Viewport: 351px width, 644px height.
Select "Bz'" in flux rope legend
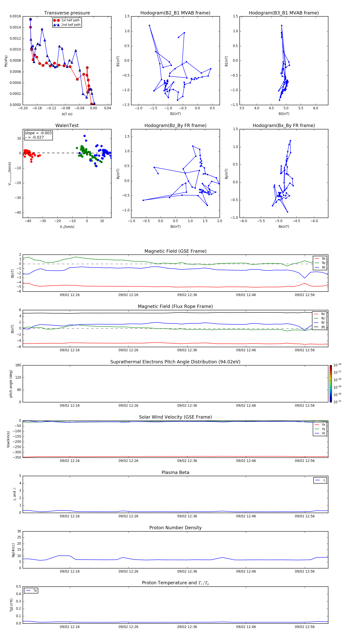(320, 323)
